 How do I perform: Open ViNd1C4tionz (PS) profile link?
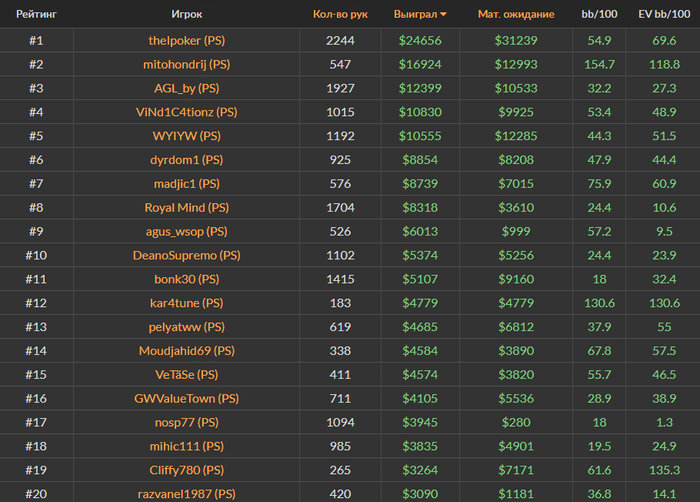coord(186,112)
